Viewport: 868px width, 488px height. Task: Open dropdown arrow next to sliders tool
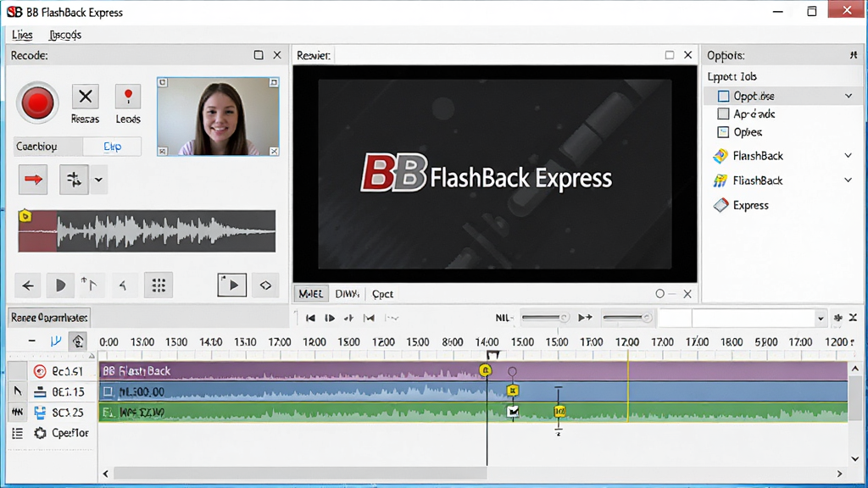click(98, 180)
